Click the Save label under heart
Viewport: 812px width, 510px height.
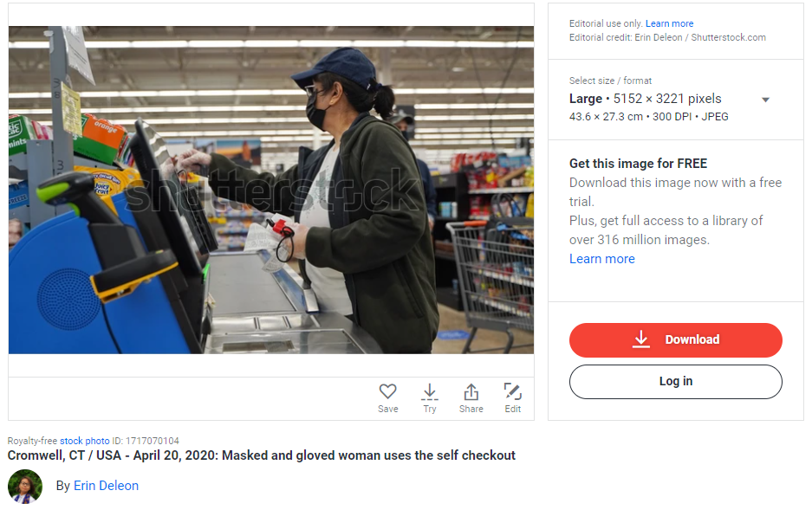(x=388, y=409)
